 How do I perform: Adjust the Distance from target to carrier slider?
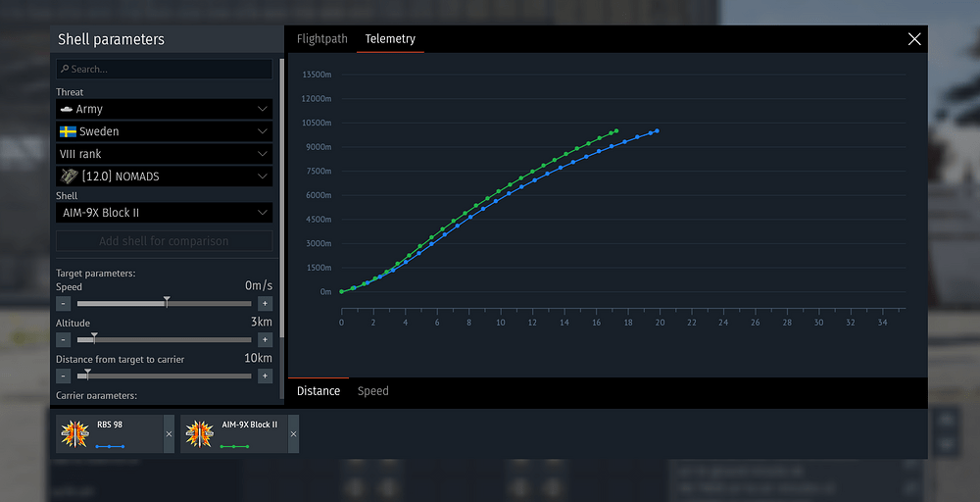(165, 376)
